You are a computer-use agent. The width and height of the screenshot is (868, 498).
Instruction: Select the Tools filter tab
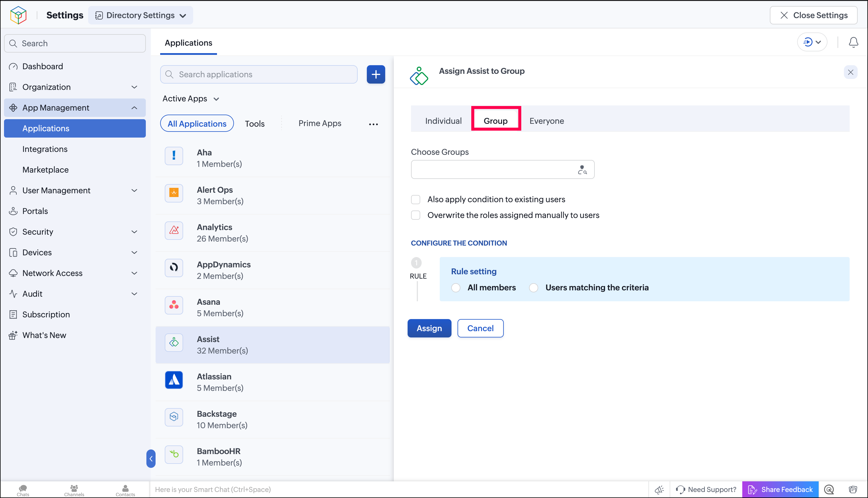[x=255, y=123]
